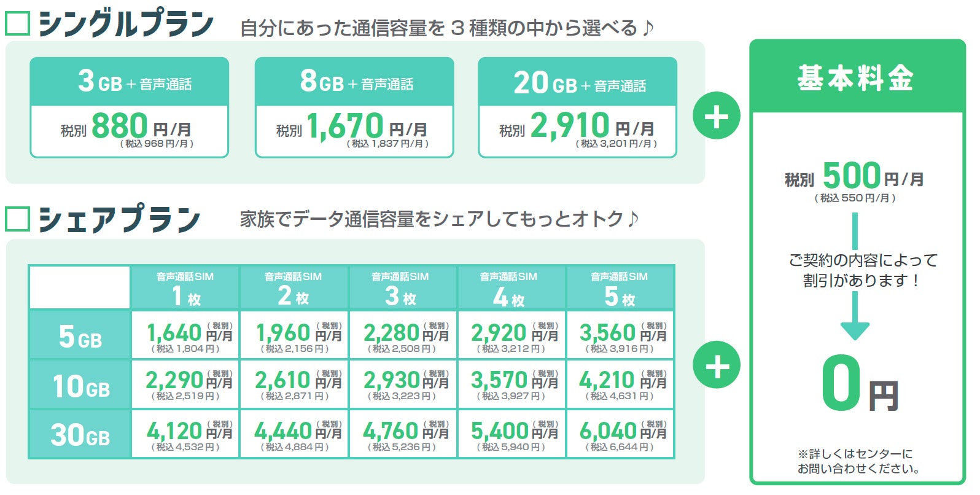Click the 1,640円 price cell
Image resolution: width=980 pixels, height=495 pixels.
(185, 337)
